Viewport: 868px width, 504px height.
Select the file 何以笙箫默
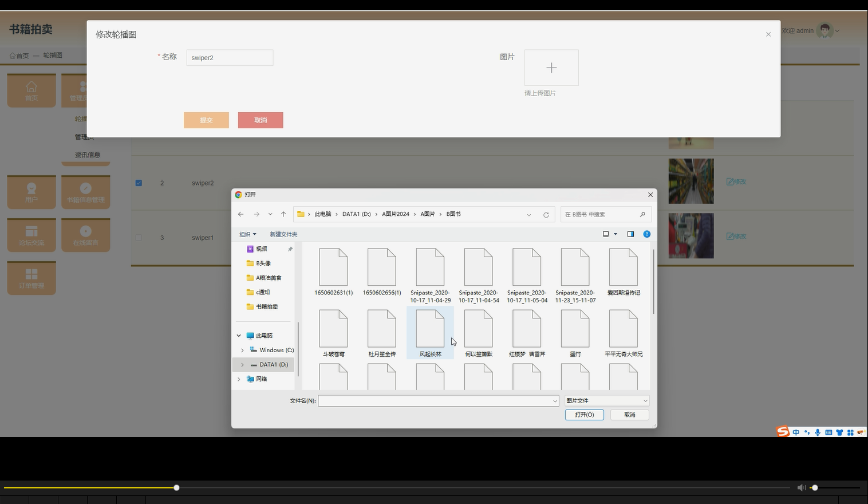coord(479,333)
